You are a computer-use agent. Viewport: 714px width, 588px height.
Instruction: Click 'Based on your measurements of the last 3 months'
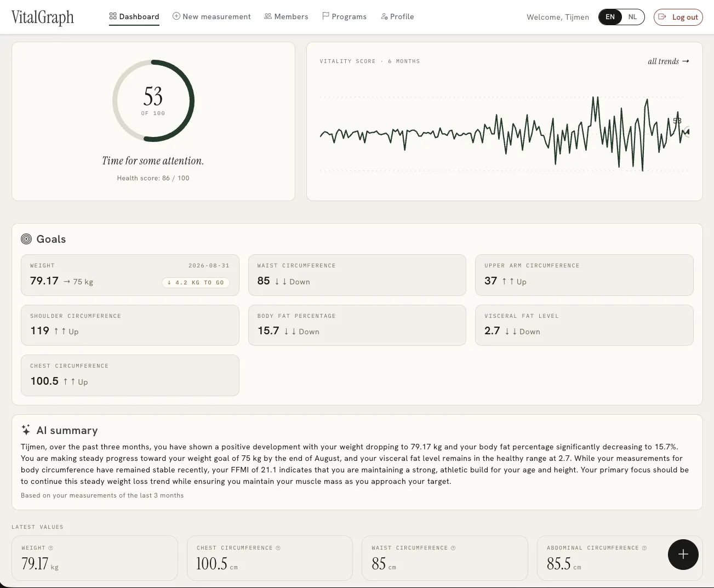102,495
